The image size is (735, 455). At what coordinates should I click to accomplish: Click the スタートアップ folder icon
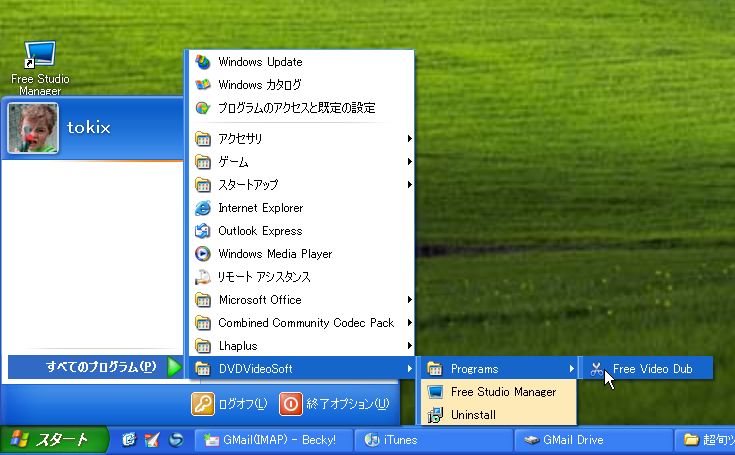click(x=203, y=185)
